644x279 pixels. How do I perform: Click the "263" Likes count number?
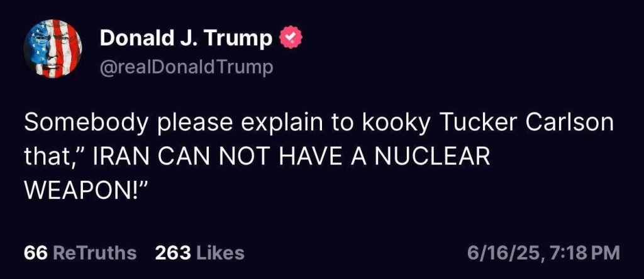click(x=172, y=253)
